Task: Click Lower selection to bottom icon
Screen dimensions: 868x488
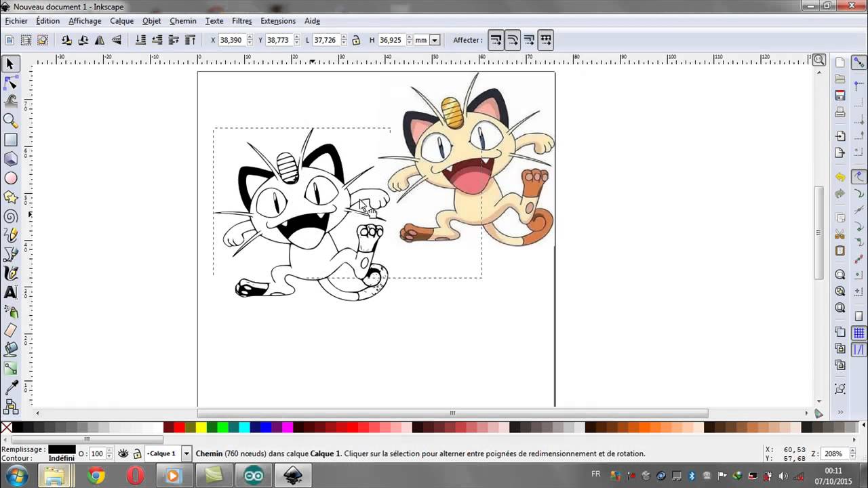Action: (141, 40)
